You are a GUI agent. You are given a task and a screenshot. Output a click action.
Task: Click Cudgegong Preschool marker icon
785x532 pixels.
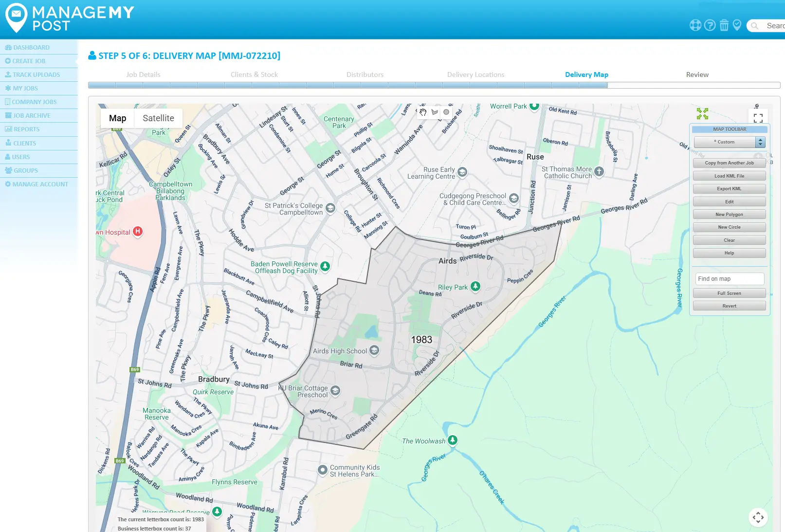tap(514, 199)
